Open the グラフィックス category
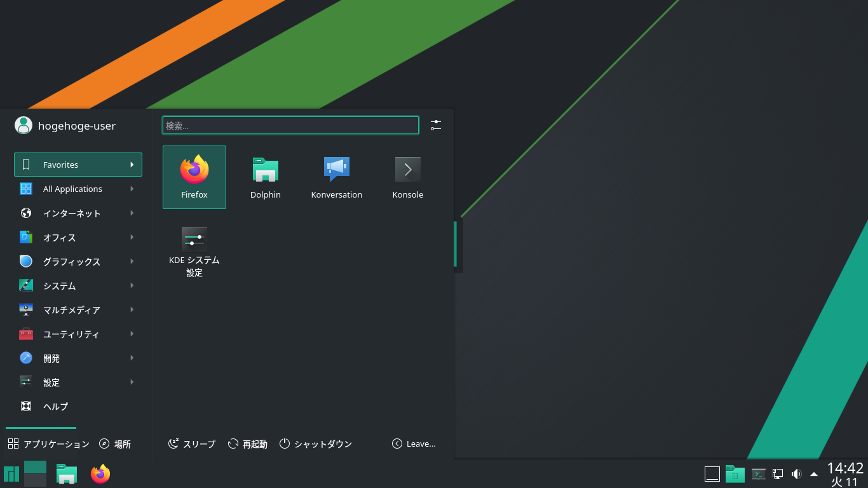 [78, 261]
